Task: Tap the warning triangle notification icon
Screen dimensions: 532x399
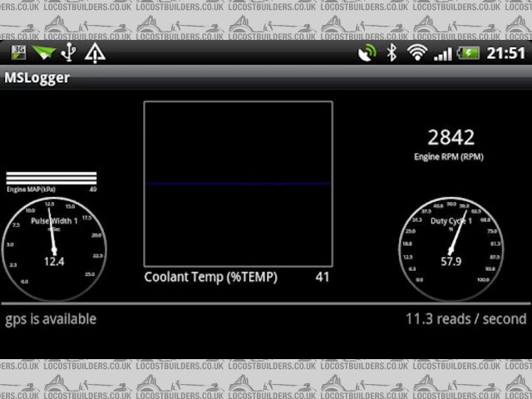Action: (95, 53)
